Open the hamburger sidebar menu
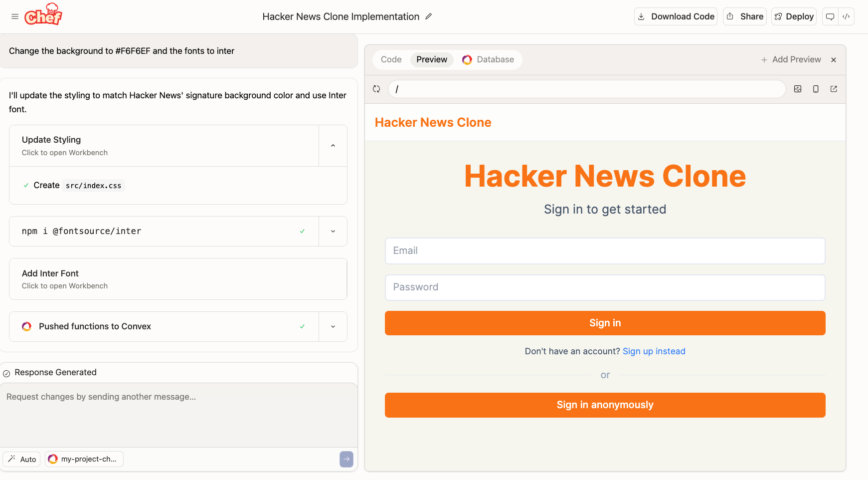Image resolution: width=868 pixels, height=480 pixels. coord(15,16)
